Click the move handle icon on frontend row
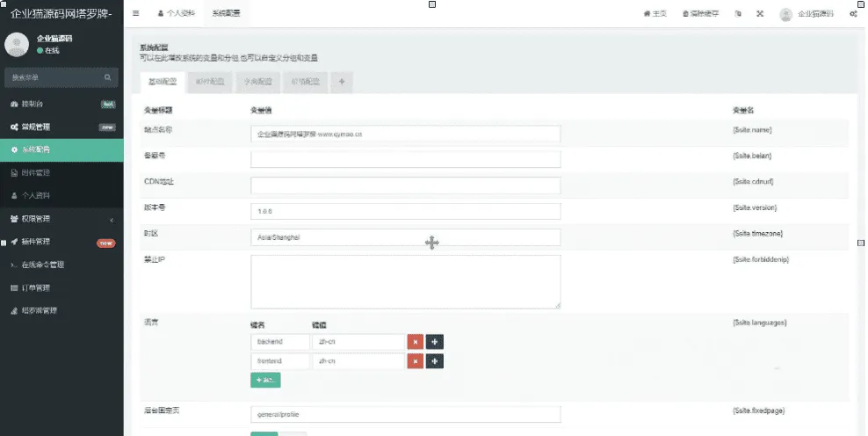 pos(435,361)
